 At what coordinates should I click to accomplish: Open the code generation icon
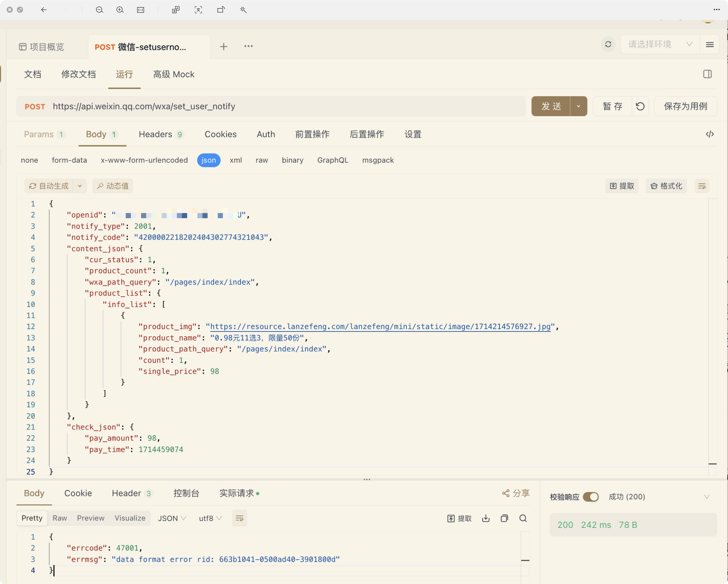(x=709, y=134)
